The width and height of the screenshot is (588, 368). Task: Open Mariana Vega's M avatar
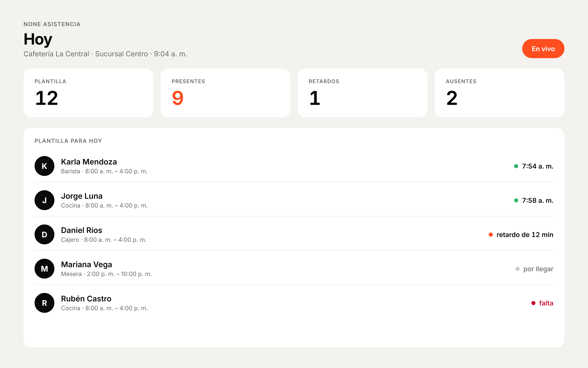click(44, 269)
